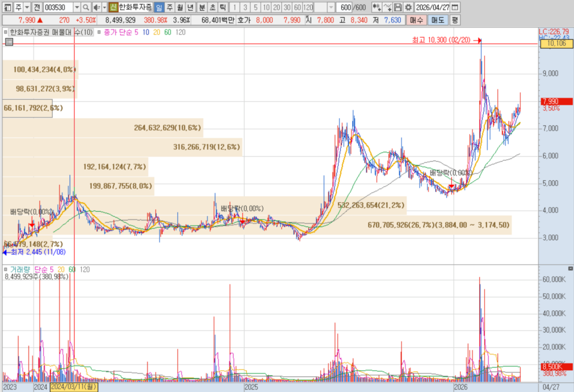The image size is (574, 392).
Task: Open the add indicator icon
Action: click(387, 7)
